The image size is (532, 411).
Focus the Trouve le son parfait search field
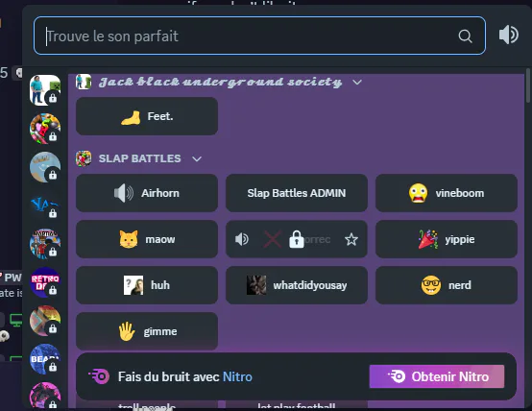pos(259,36)
